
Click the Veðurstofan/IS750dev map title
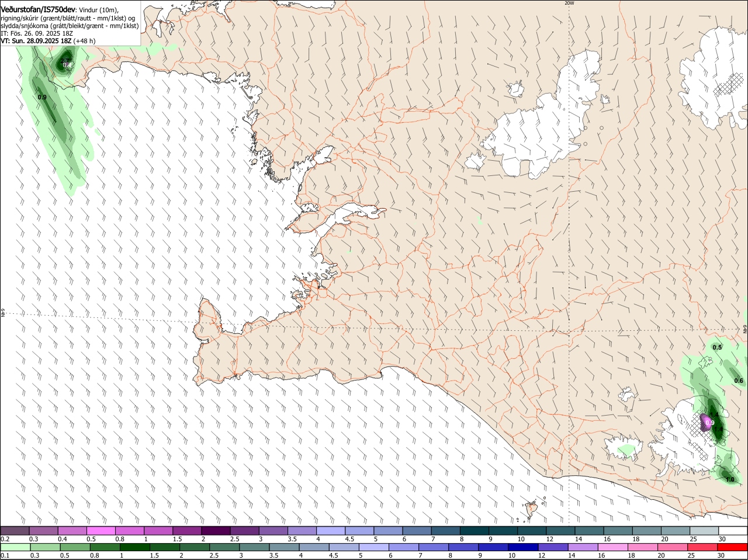[38, 10]
